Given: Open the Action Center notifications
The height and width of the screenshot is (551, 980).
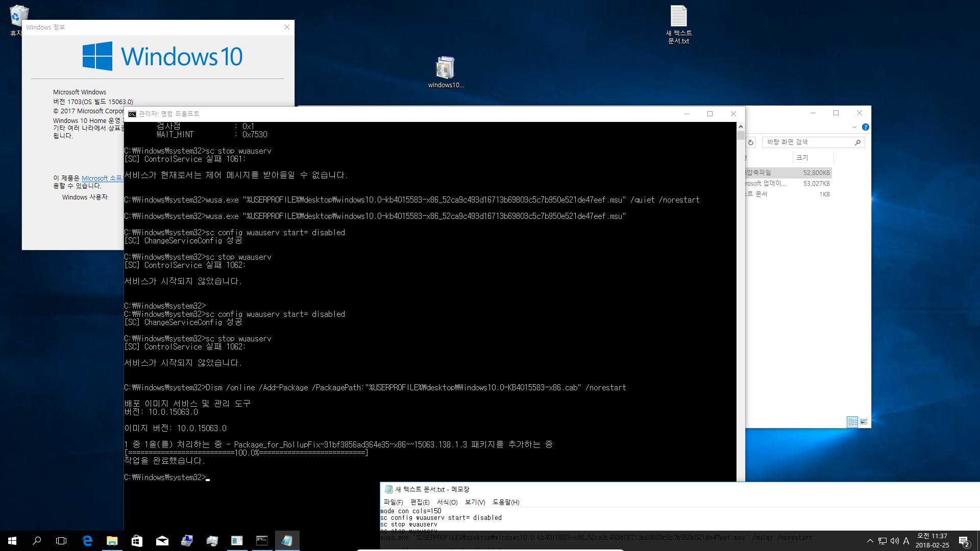Looking at the screenshot, I should tap(964, 541).
